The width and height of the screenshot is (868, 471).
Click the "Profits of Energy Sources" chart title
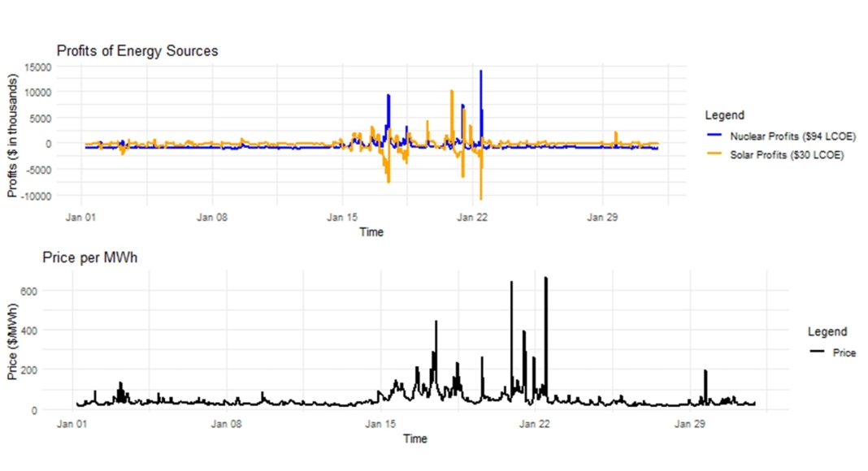137,51
